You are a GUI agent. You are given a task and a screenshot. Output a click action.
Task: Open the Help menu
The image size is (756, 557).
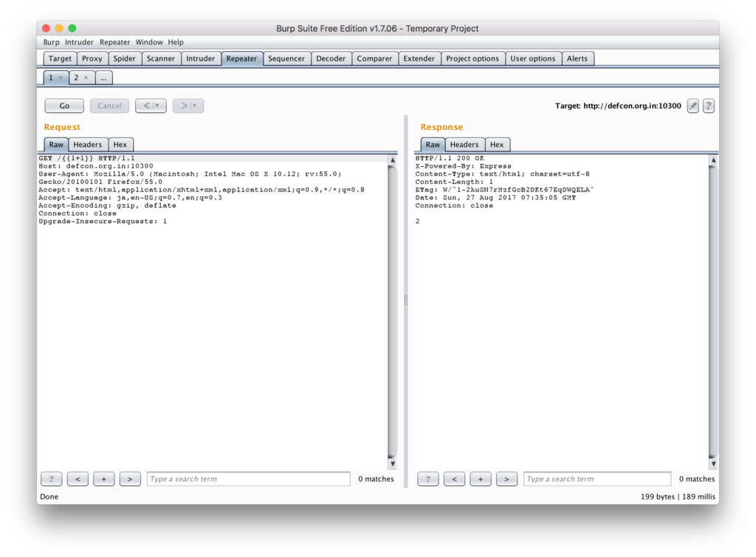click(176, 42)
